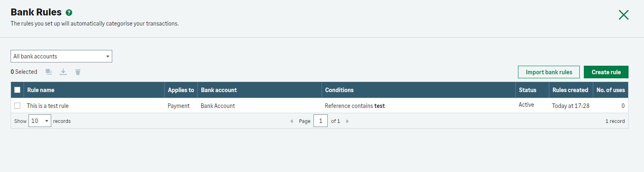Sort by Rule name column header

point(41,90)
